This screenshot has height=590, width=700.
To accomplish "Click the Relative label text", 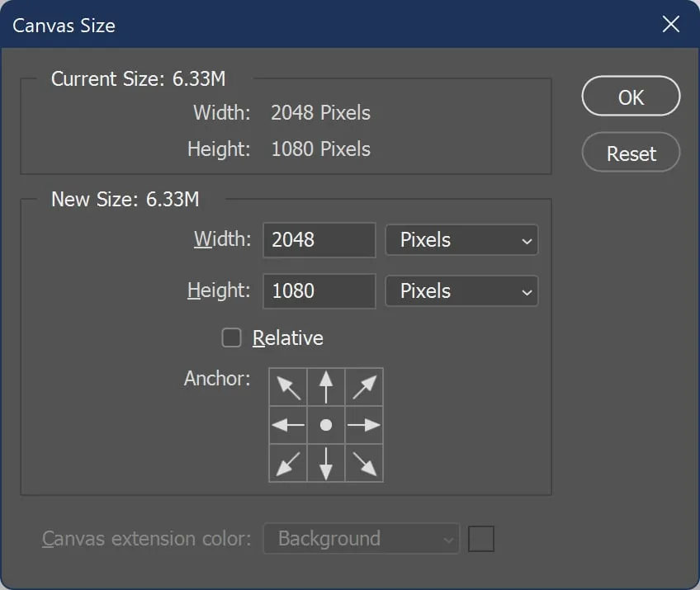I will pyautogui.click(x=288, y=337).
